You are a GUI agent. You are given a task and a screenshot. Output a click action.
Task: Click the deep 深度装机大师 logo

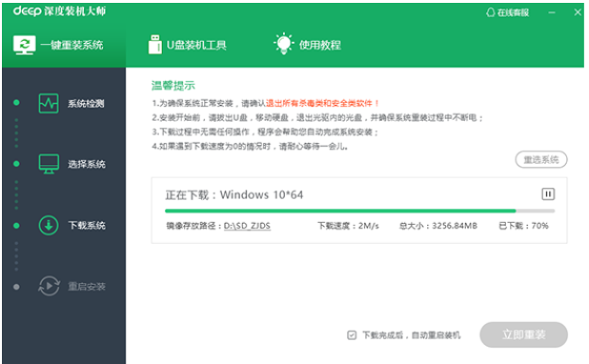tap(59, 10)
